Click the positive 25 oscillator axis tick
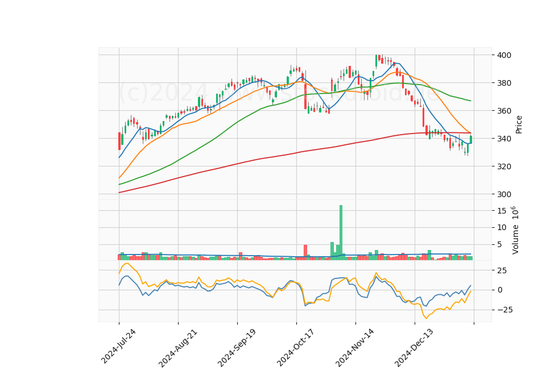Image resolution: width=546 pixels, height=392 pixels. point(502,270)
